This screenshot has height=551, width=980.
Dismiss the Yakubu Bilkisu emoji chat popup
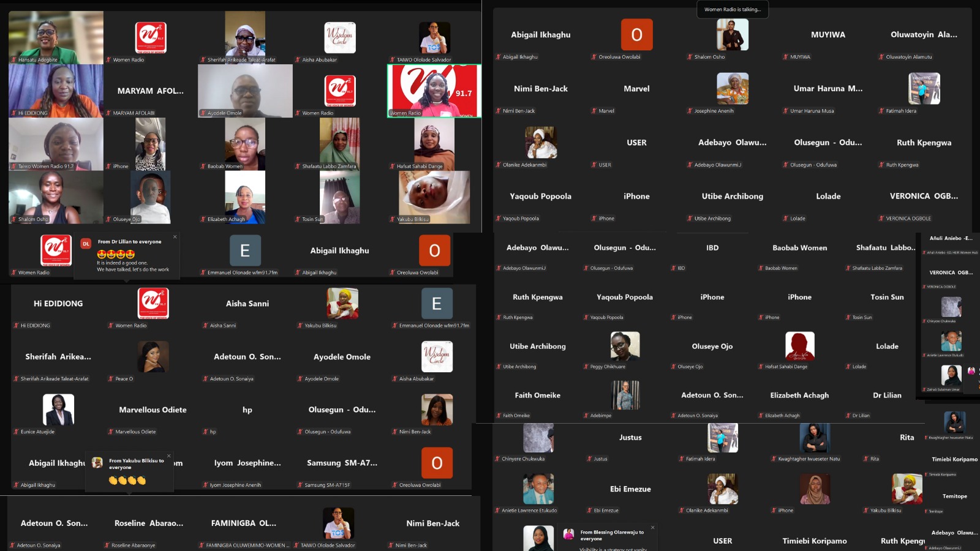pyautogui.click(x=169, y=455)
